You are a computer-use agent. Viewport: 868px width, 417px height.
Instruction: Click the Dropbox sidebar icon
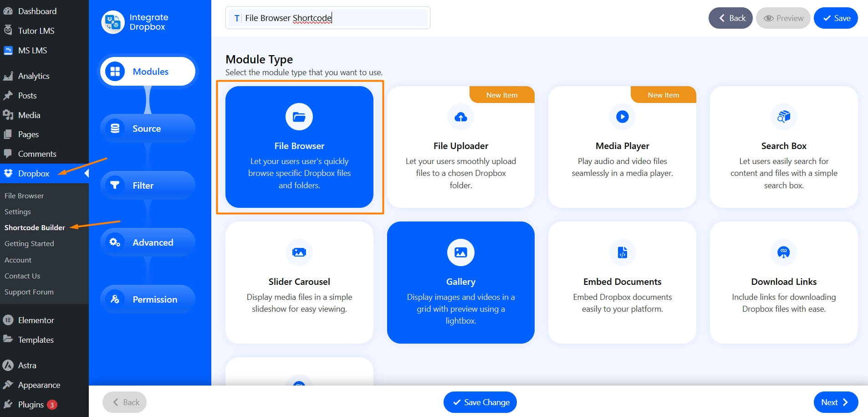(x=8, y=173)
